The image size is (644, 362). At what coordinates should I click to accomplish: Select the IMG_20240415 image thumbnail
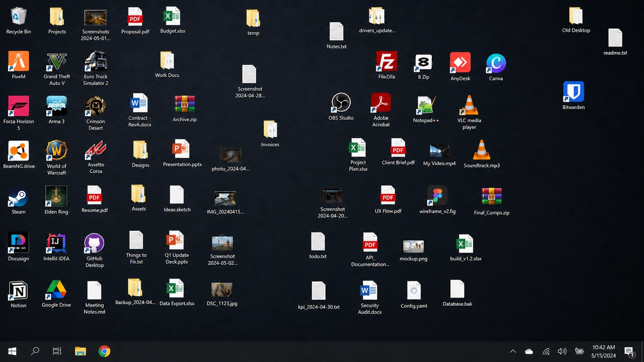[225, 198]
